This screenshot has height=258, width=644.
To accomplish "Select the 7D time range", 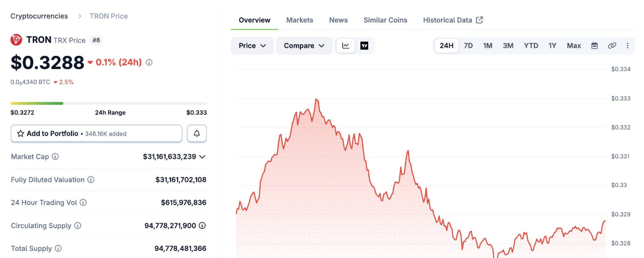I will (x=468, y=46).
